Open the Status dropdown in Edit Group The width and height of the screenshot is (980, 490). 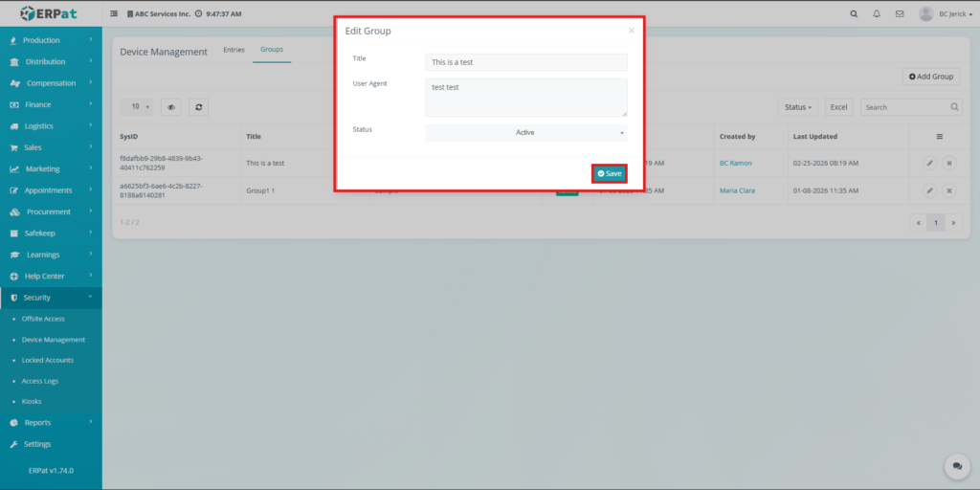coord(526,132)
